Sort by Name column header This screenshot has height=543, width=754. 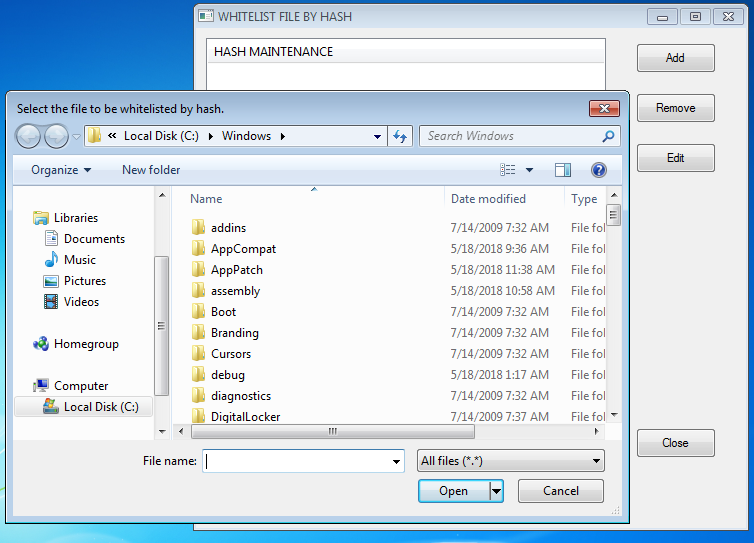tap(206, 199)
